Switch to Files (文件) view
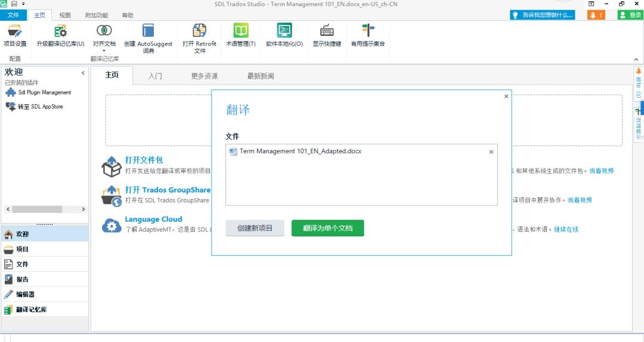The width and height of the screenshot is (644, 342). (44, 264)
